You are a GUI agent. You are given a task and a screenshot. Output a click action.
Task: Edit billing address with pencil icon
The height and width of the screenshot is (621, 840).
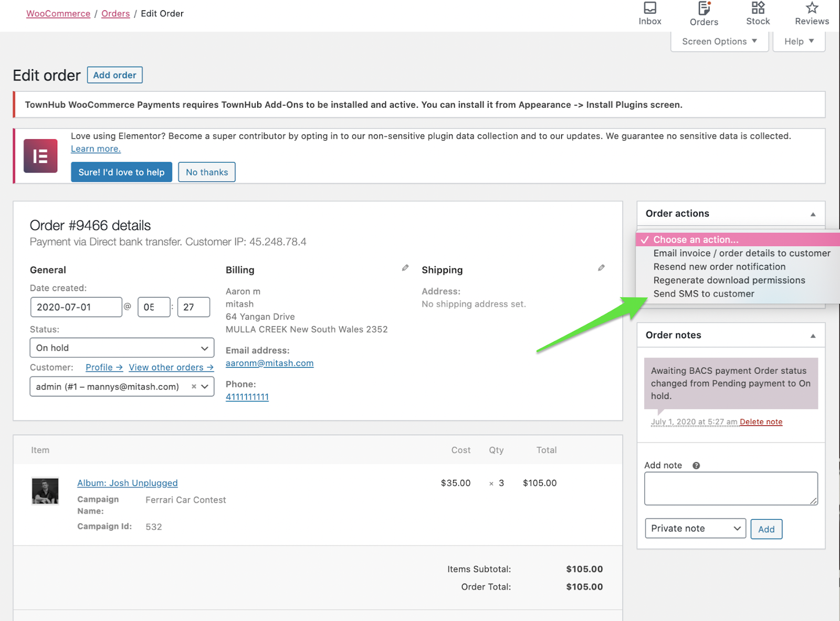point(405,268)
